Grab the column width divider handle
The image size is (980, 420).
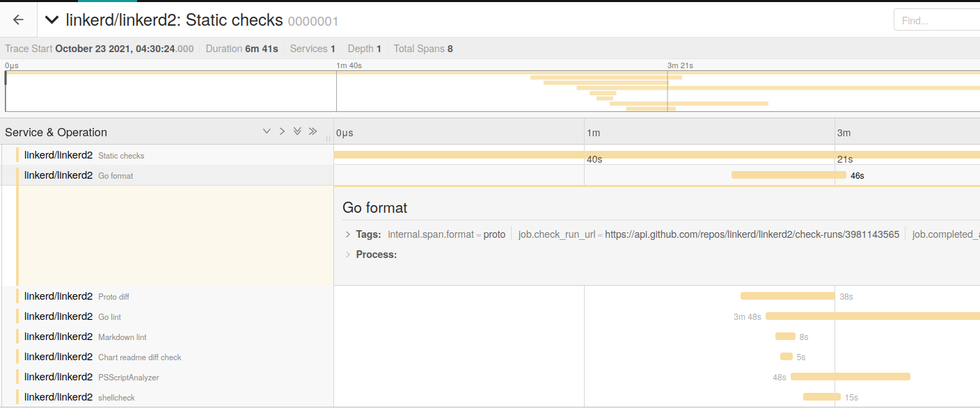point(329,138)
